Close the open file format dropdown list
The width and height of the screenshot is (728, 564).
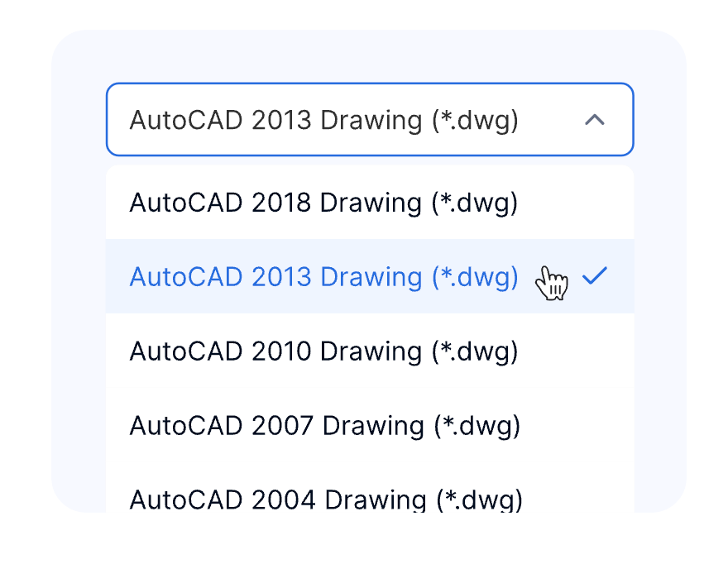click(594, 120)
